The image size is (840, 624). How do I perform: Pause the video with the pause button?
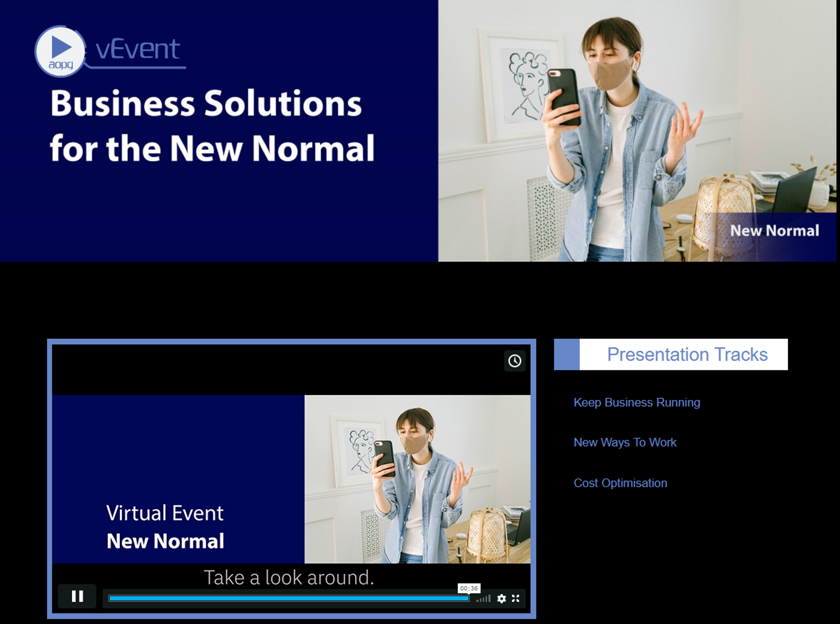(77, 596)
